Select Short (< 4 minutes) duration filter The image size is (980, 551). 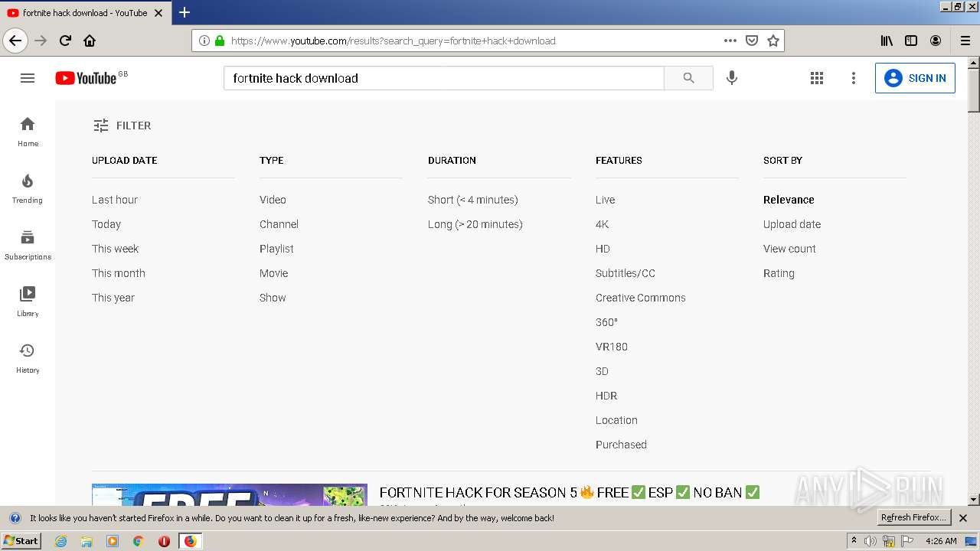(x=473, y=200)
